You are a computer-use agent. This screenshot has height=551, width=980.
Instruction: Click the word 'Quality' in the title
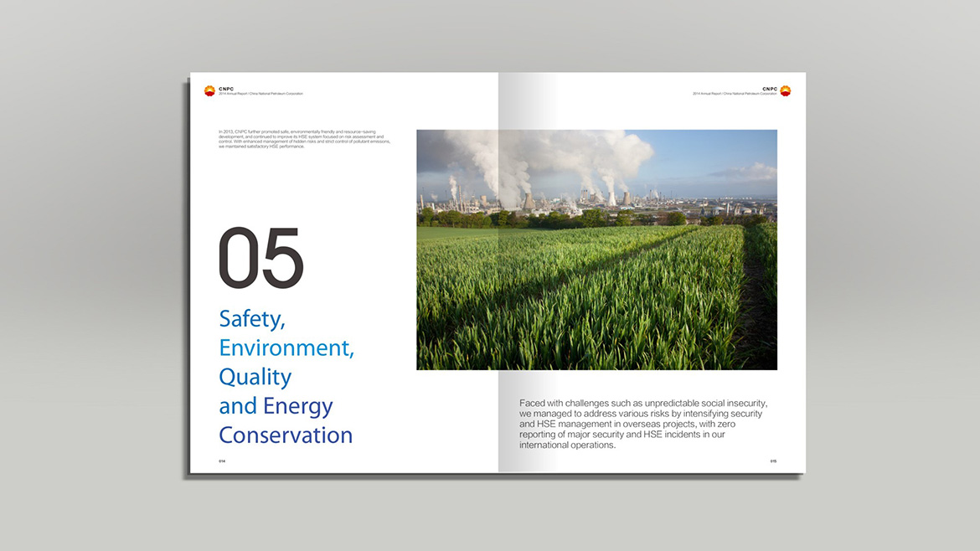click(255, 378)
